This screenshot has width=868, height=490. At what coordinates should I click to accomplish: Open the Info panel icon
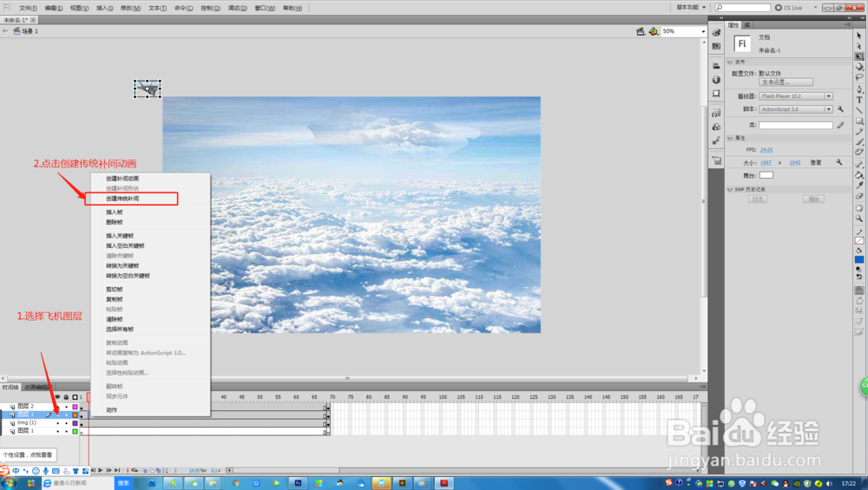tap(716, 80)
